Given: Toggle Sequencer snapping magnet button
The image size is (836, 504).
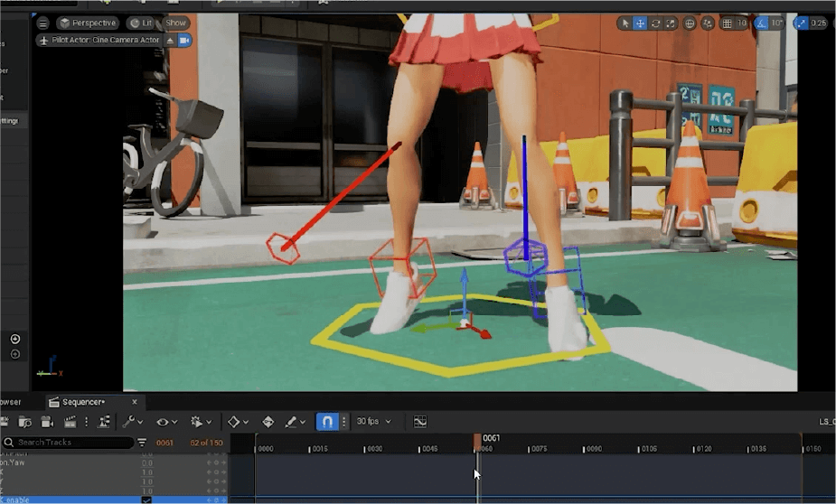Looking at the screenshot, I should [327, 422].
